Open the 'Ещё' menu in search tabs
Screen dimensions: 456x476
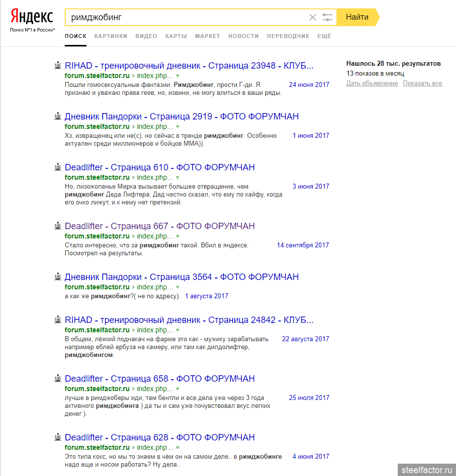click(x=324, y=36)
